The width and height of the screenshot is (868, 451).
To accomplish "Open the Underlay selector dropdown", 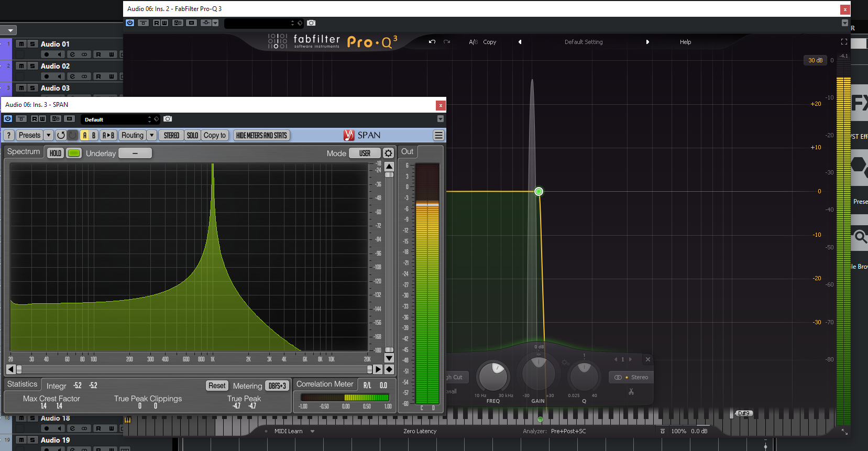I will tap(135, 153).
